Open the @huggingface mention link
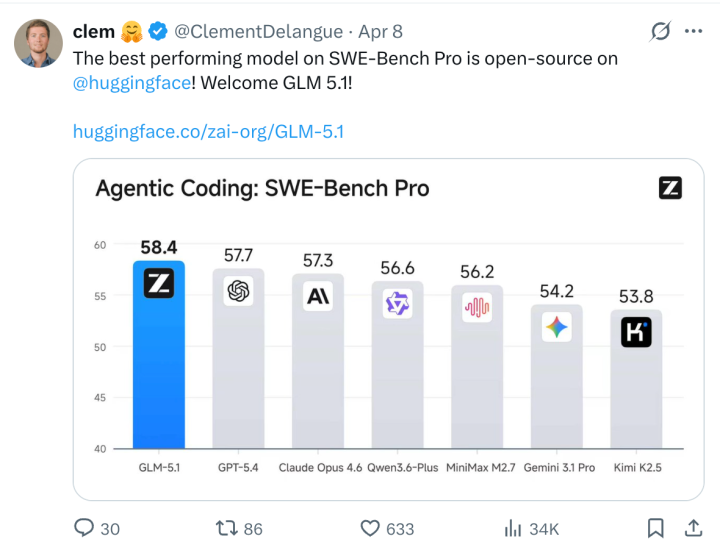The image size is (720, 550). click(x=132, y=83)
